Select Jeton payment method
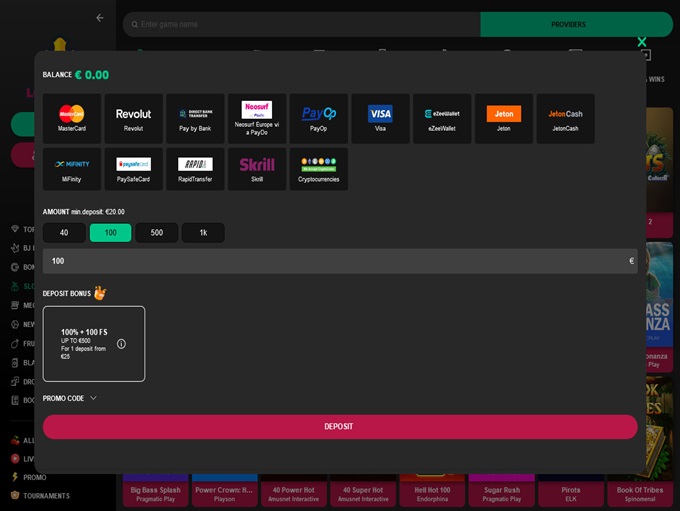This screenshot has width=680, height=511. (503, 119)
